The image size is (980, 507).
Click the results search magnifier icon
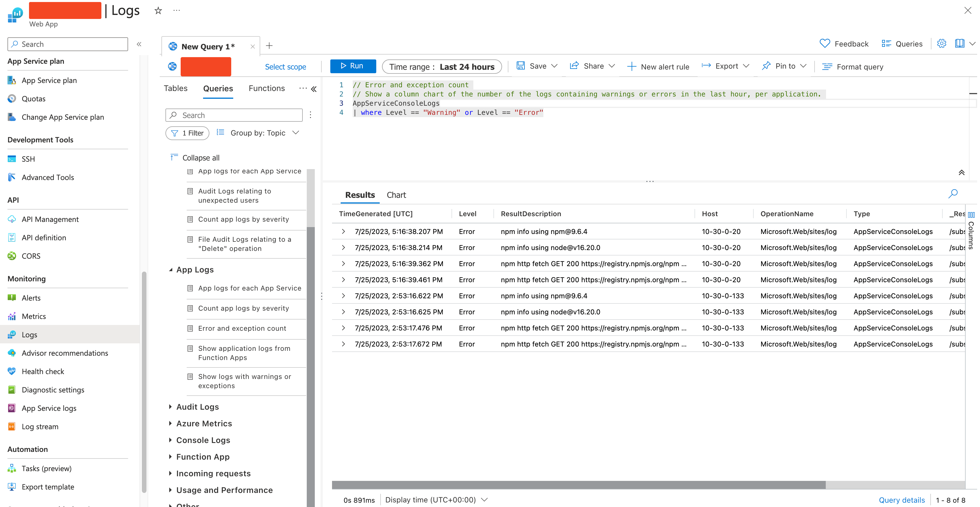tap(953, 193)
